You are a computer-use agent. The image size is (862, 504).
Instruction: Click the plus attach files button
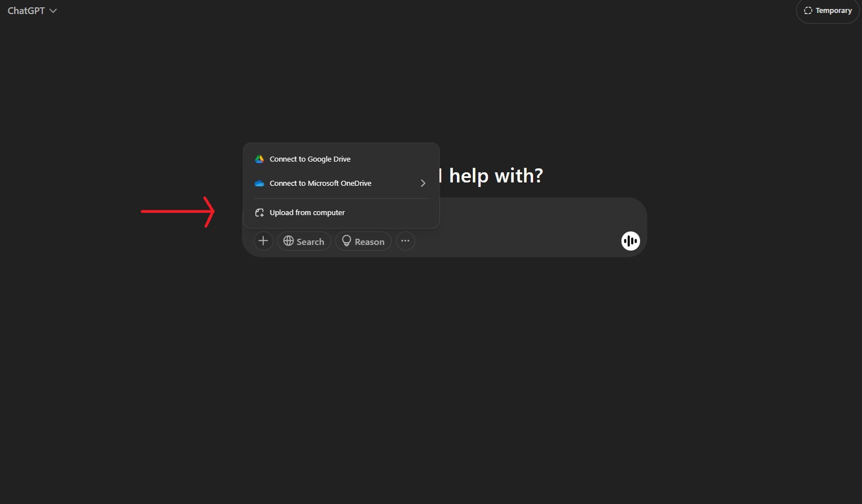point(263,241)
